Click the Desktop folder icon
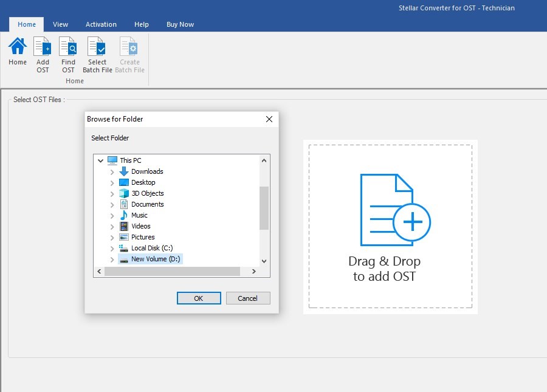 coord(124,182)
